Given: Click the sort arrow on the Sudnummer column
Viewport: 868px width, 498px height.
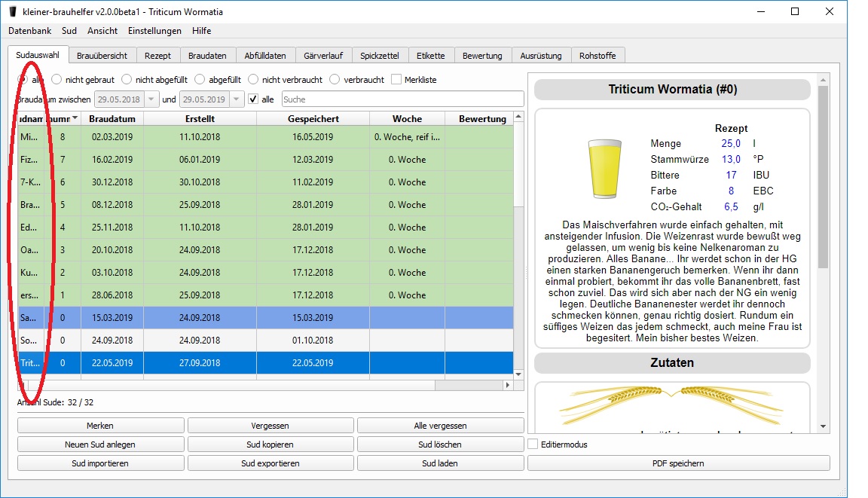Looking at the screenshot, I should (x=75, y=119).
